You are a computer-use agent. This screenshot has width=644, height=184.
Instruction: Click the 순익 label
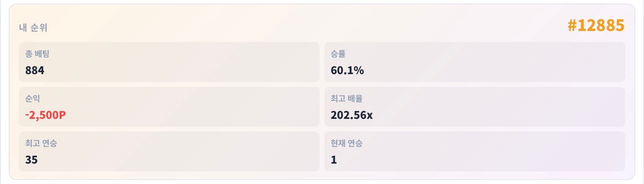click(x=33, y=99)
